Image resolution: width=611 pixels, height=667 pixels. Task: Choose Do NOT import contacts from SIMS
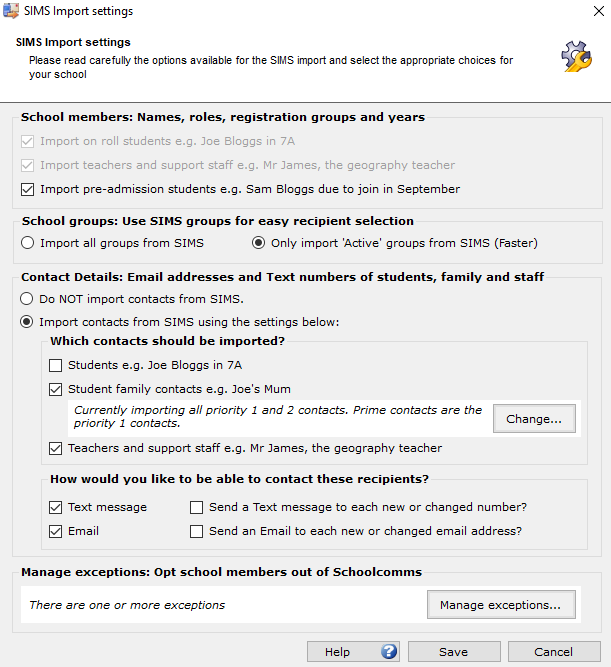pos(27,298)
